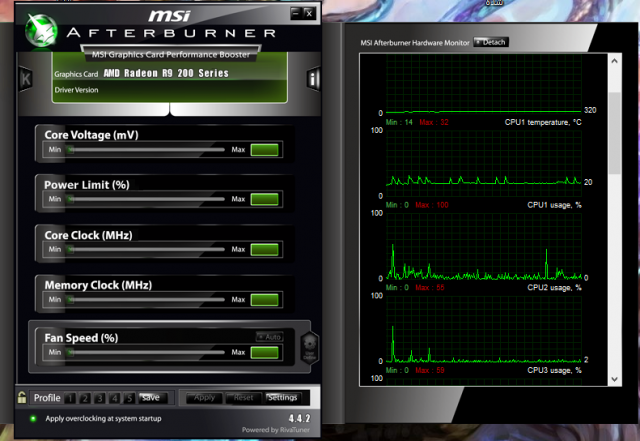Click the Kombustor K icon
Screen dimensions: 640x441
[25, 78]
